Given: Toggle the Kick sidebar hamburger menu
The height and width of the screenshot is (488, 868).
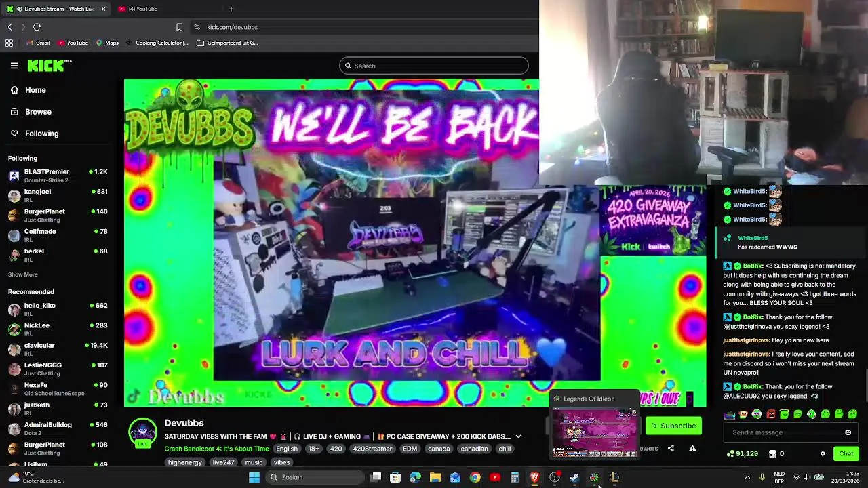Looking at the screenshot, I should click(x=14, y=66).
